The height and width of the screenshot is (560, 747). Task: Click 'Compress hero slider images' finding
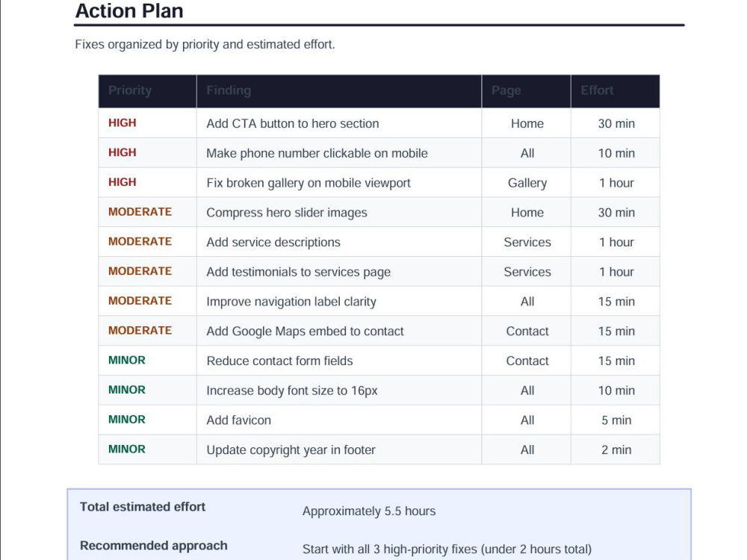pos(286,212)
